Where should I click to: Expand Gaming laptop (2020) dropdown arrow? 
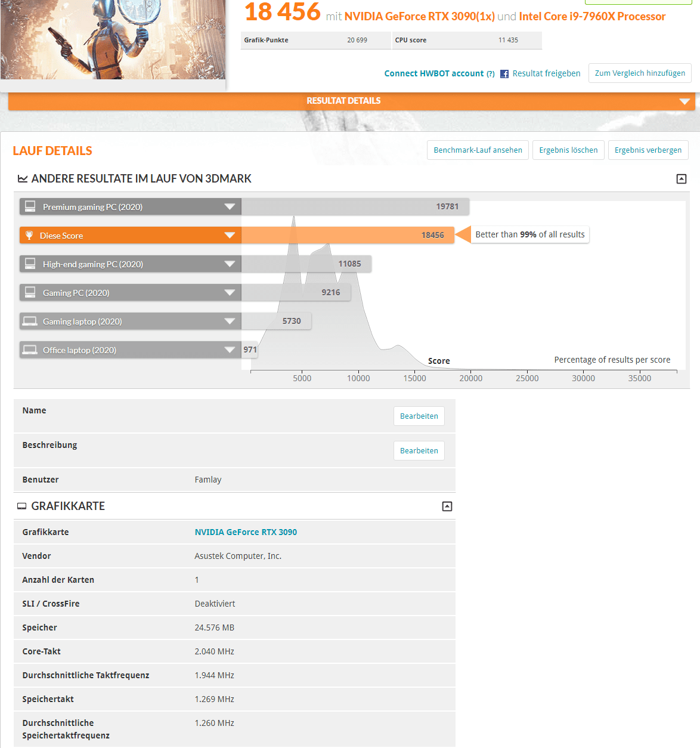pos(230,321)
